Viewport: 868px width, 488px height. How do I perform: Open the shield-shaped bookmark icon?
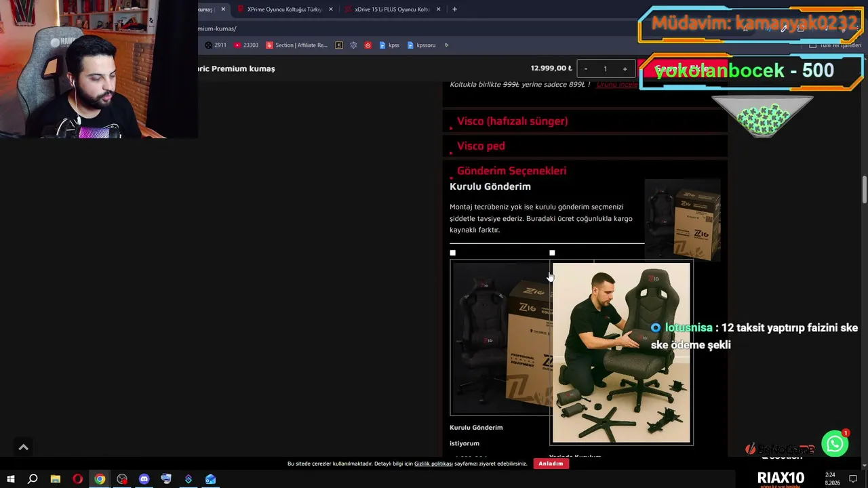pyautogui.click(x=353, y=45)
